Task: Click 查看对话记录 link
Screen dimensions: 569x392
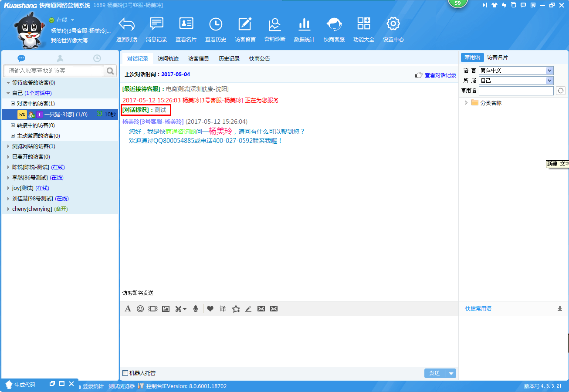Action: pyautogui.click(x=440, y=75)
